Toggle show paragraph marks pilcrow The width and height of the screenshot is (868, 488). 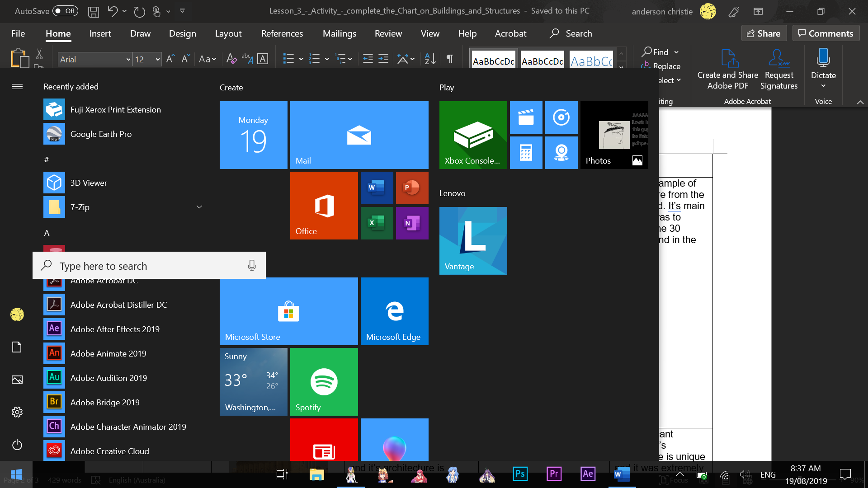(449, 58)
